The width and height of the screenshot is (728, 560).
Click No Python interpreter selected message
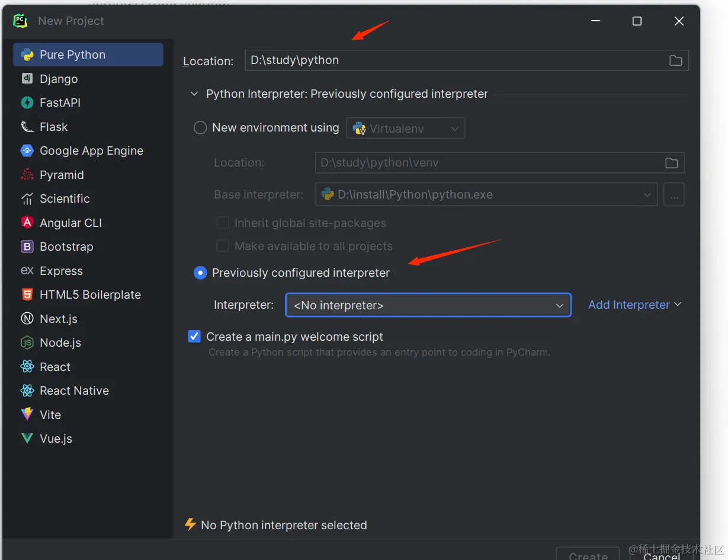pyautogui.click(x=284, y=525)
